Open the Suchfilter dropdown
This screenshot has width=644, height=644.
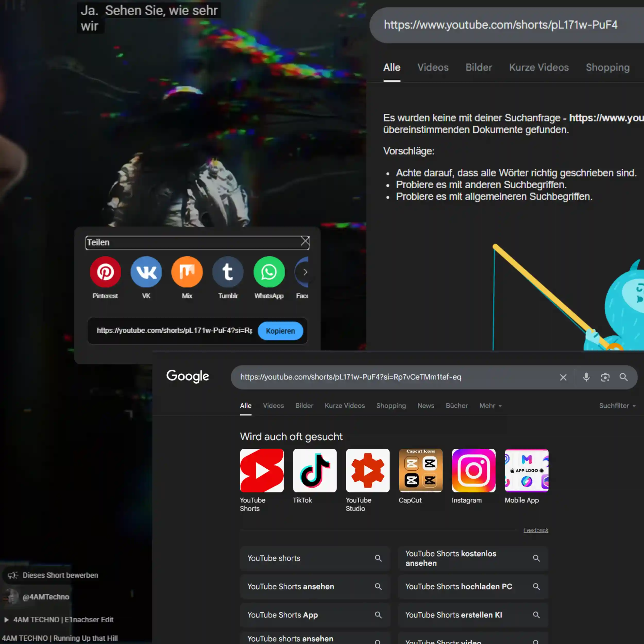click(x=617, y=406)
